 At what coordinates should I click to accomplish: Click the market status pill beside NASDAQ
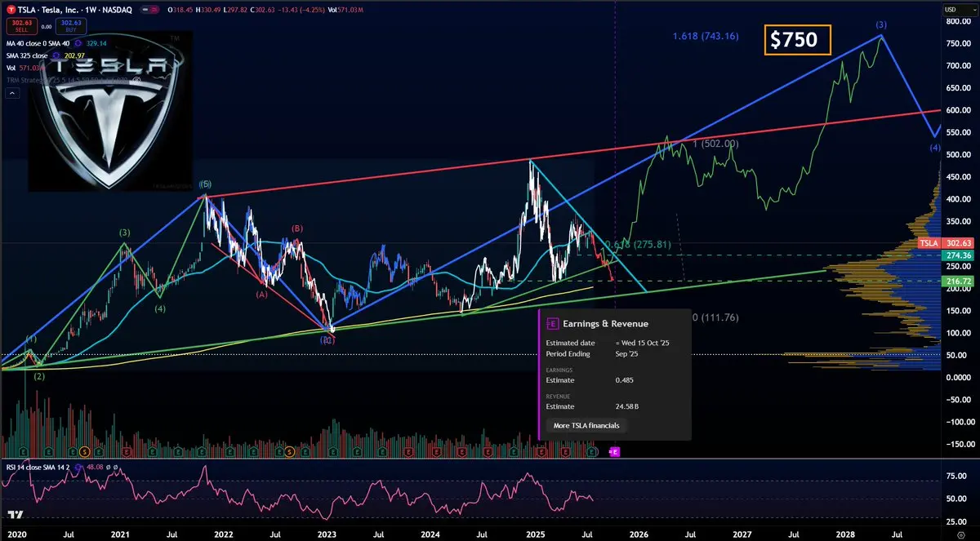coord(151,9)
